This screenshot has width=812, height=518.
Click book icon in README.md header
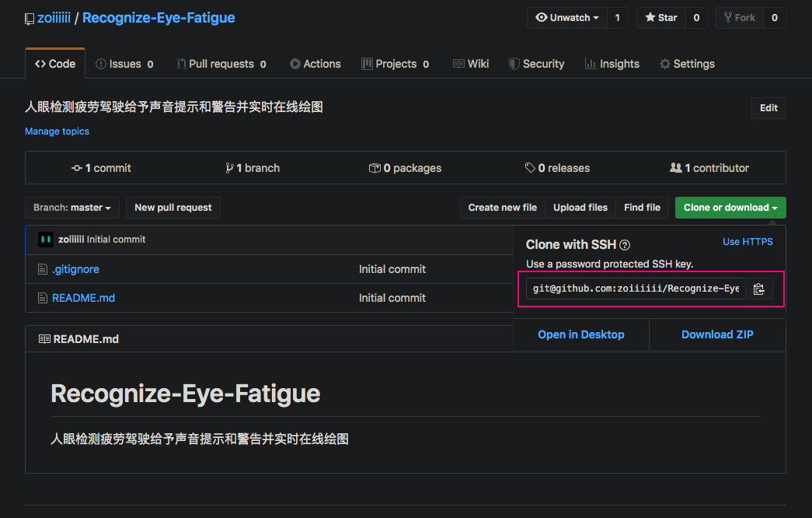point(44,339)
